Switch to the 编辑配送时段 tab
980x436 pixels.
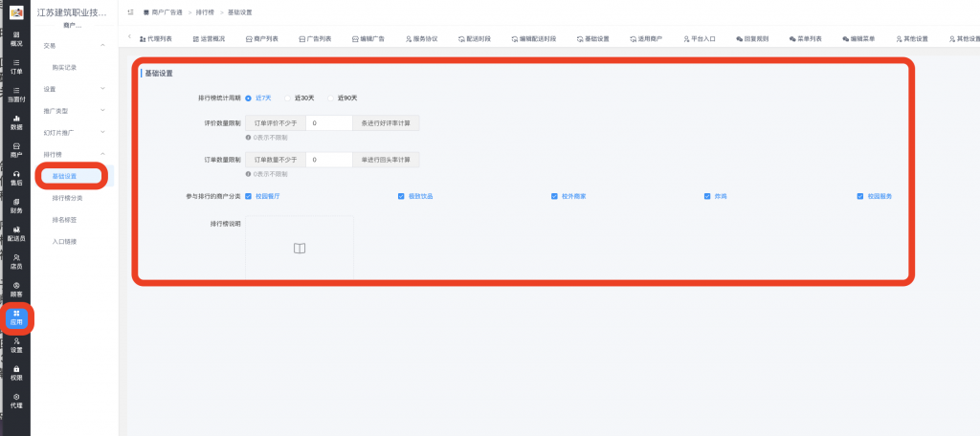(x=533, y=39)
